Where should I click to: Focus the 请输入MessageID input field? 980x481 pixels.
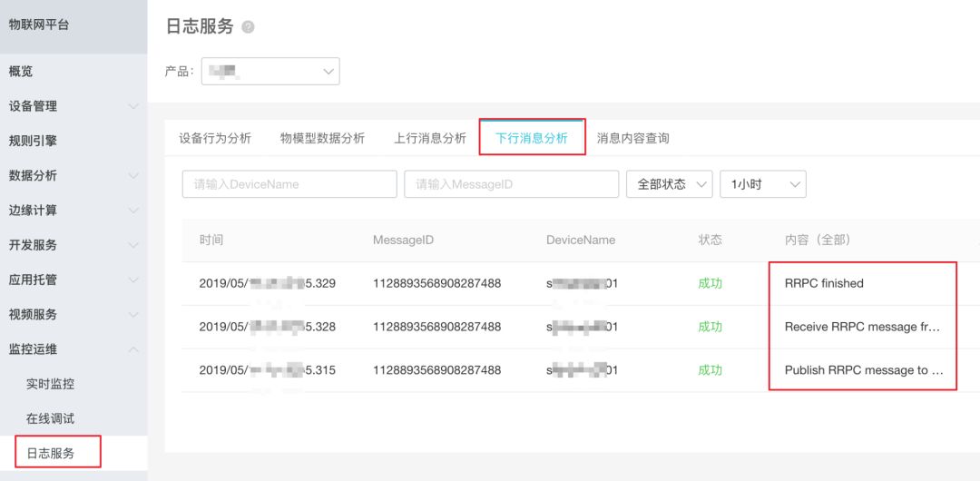click(x=511, y=184)
